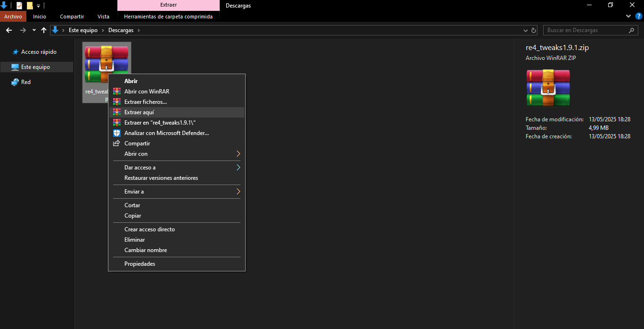Viewport: 644px width, 329px height.
Task: Collapse the ribbon chevron
Action: tap(628, 16)
